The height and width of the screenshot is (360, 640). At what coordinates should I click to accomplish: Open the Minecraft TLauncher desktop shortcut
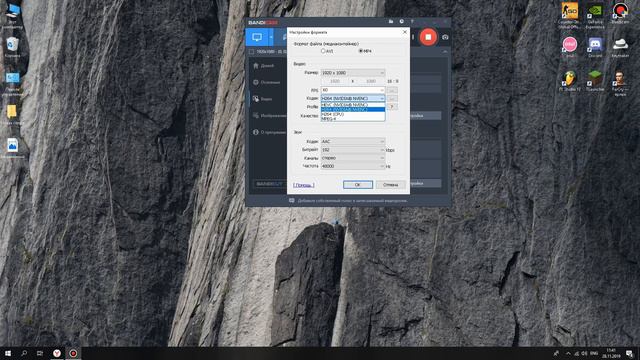point(595,80)
